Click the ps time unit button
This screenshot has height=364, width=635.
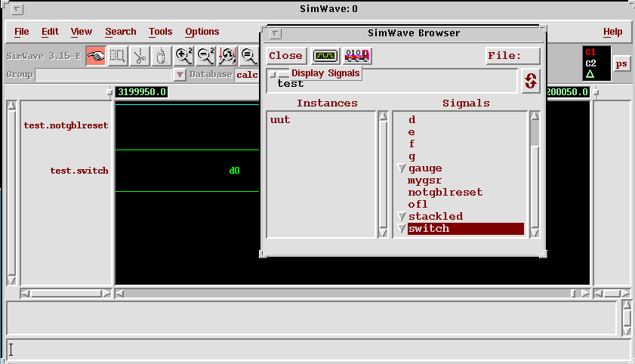[x=621, y=63]
